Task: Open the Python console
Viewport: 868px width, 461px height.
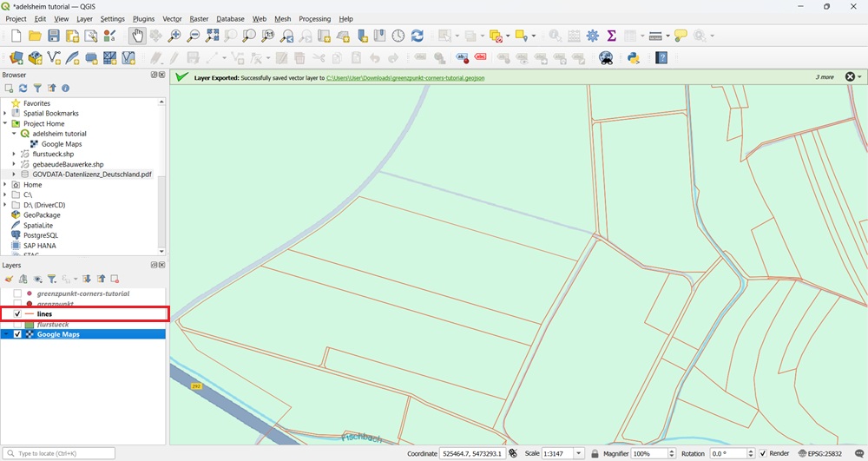Action: point(634,58)
